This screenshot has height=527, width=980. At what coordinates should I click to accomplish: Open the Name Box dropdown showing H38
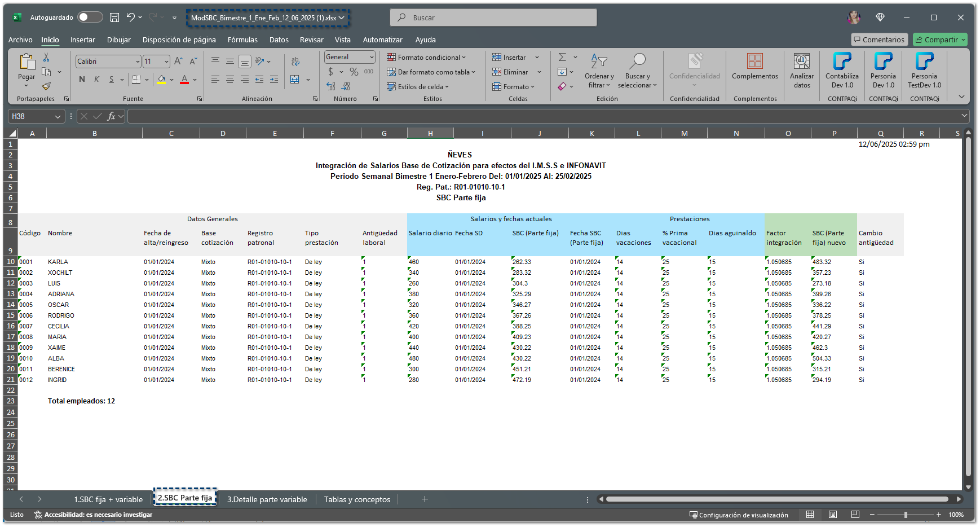(x=58, y=117)
